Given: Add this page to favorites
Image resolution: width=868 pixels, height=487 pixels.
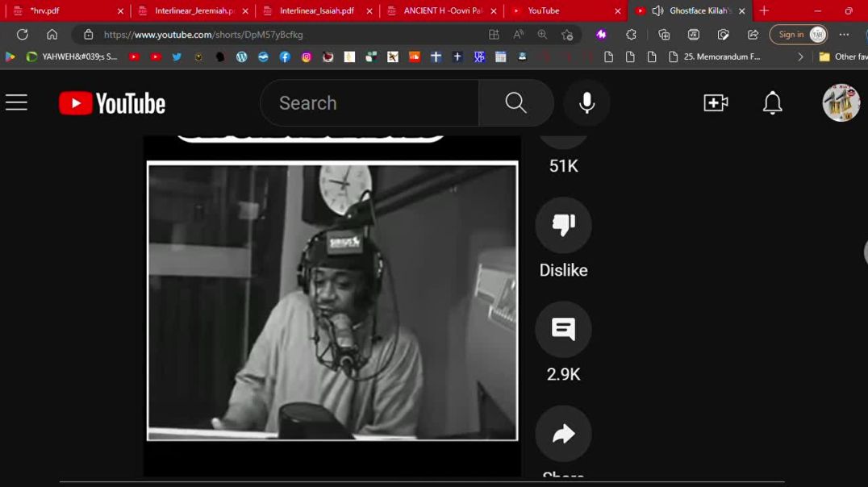Looking at the screenshot, I should 567,35.
